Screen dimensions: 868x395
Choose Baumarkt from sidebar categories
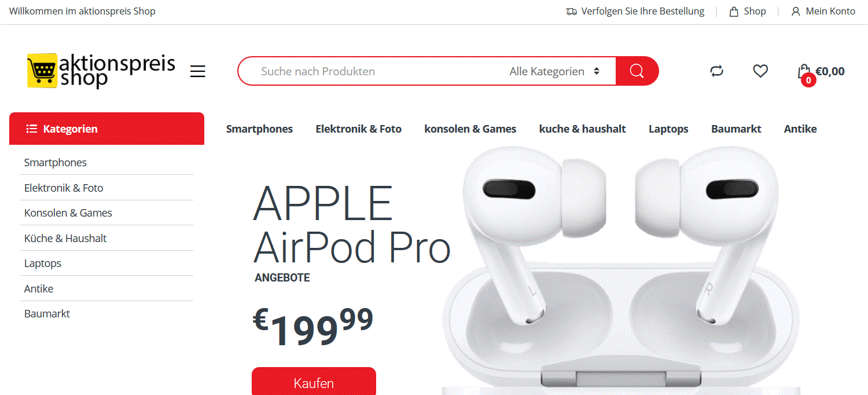47,313
